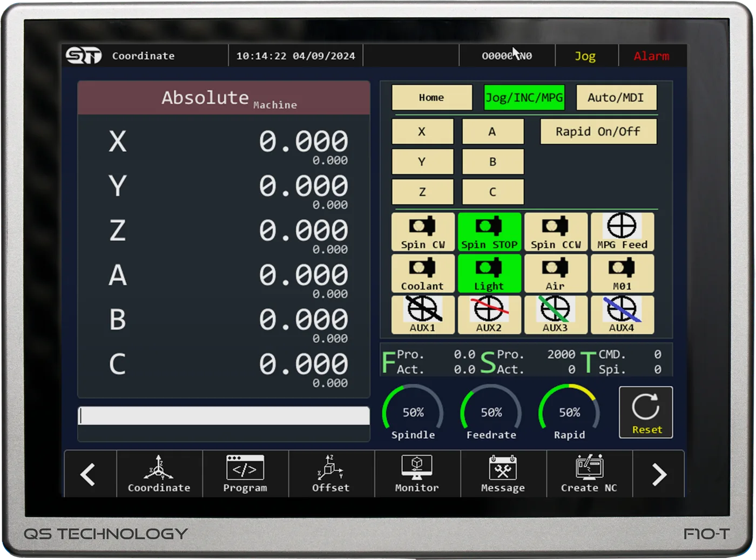The height and width of the screenshot is (560, 756).
Task: Start spindle clockwise with Spin CW
Action: pos(423,232)
